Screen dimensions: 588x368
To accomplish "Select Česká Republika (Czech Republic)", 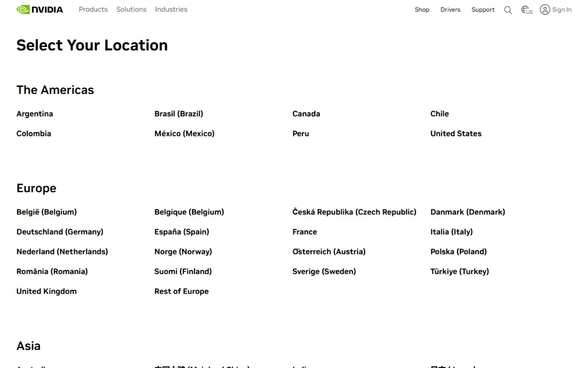I will tap(354, 212).
